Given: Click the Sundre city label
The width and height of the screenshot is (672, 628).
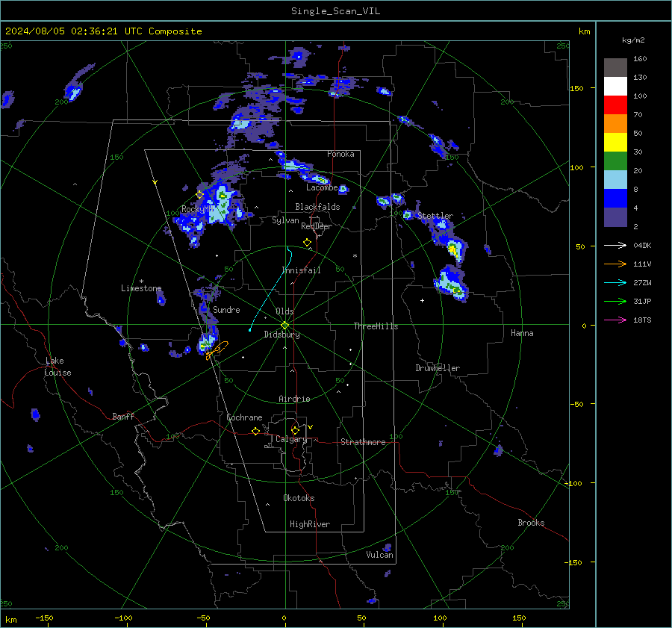Looking at the screenshot, I should tap(226, 309).
